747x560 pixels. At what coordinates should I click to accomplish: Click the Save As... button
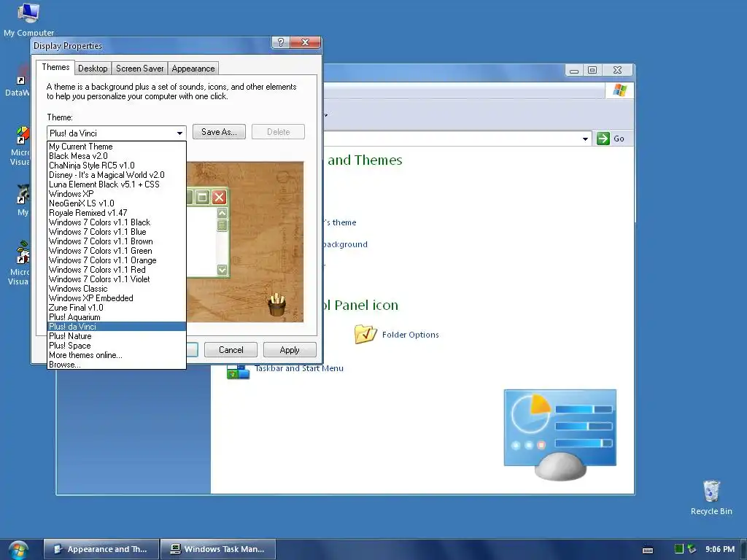pos(219,132)
